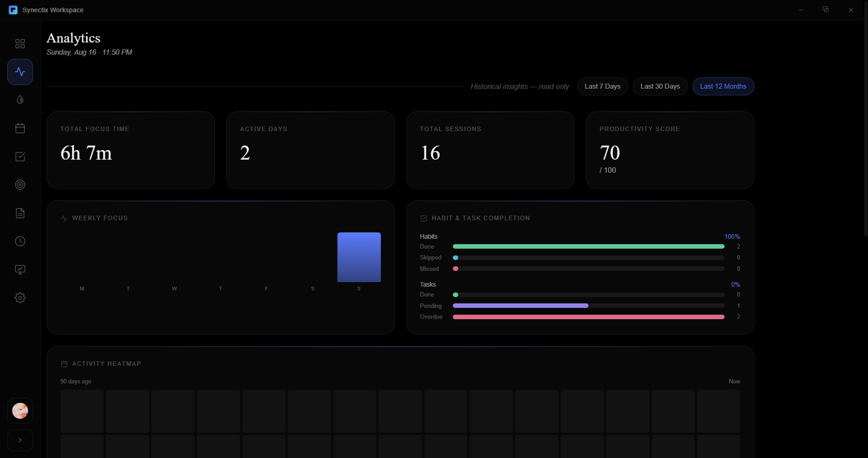Screen dimensions: 868x458
Task: Click the vertical scrollbar on the right
Action: pos(865,118)
